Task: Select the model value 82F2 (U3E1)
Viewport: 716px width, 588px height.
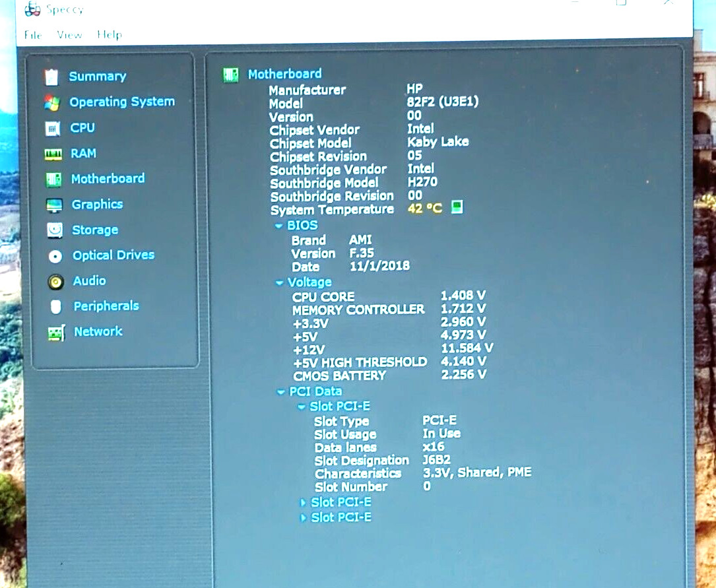Action: point(443,102)
